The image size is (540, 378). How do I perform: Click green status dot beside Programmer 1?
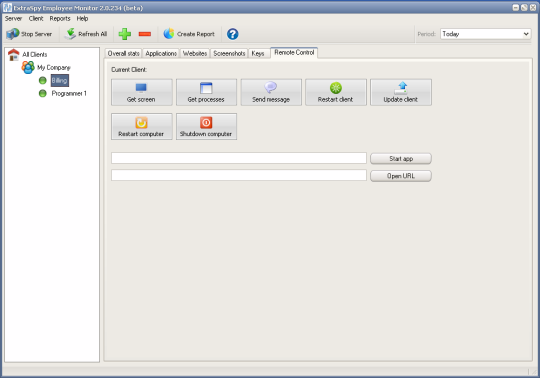(43, 93)
